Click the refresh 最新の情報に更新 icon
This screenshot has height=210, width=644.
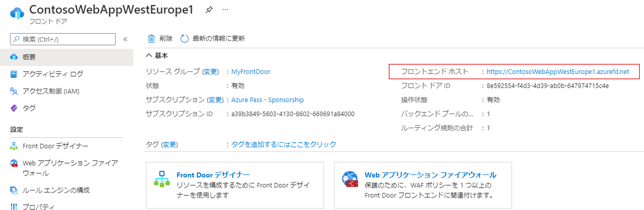coord(184,38)
